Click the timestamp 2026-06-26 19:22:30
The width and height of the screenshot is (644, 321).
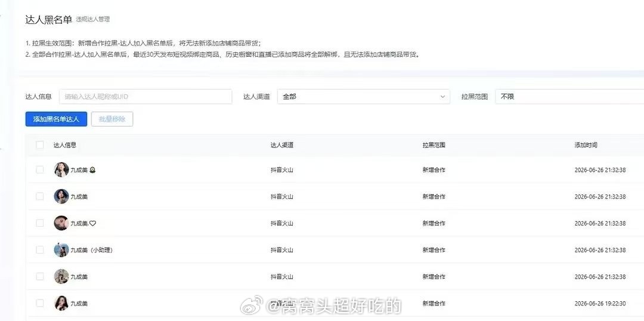pos(600,303)
